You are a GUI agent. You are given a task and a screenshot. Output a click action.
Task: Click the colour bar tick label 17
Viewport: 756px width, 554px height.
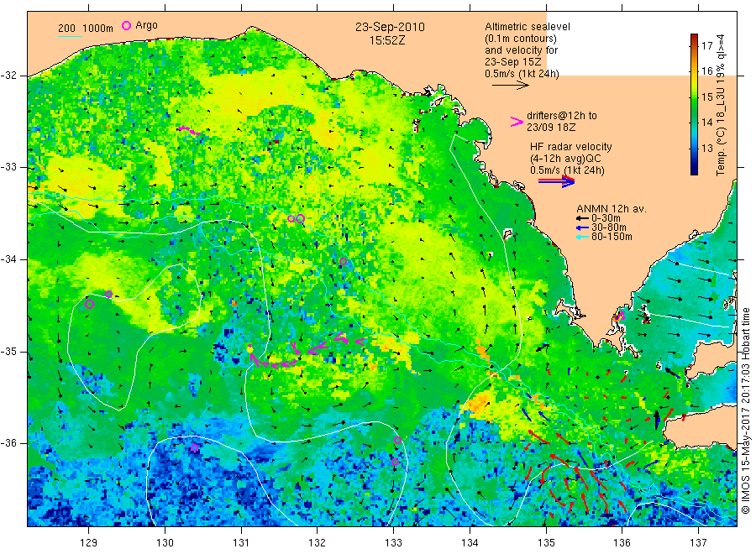point(706,46)
